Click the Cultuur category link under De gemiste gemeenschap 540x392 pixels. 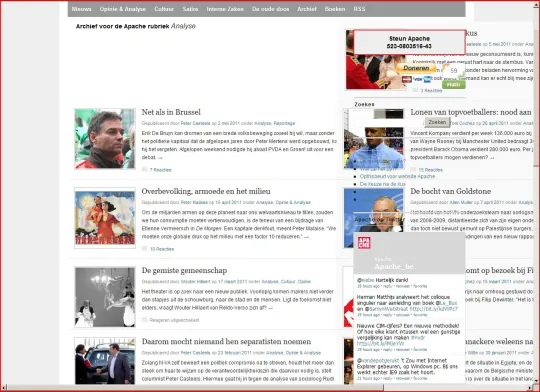coord(288,282)
